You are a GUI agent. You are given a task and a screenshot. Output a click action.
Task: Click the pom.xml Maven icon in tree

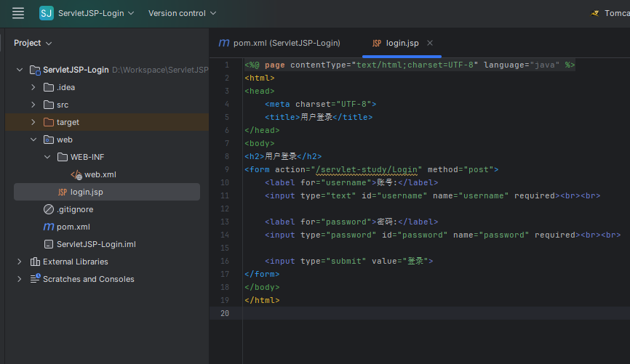point(49,227)
